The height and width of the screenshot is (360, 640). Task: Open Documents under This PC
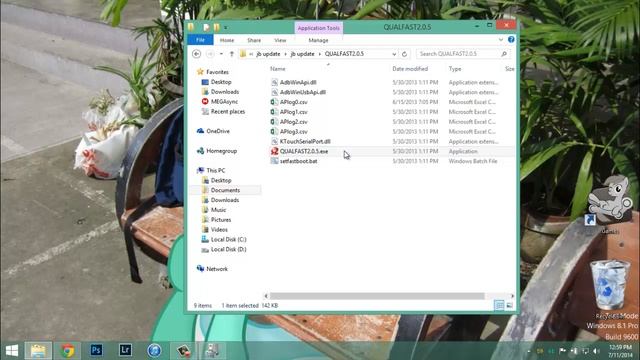pyautogui.click(x=225, y=190)
